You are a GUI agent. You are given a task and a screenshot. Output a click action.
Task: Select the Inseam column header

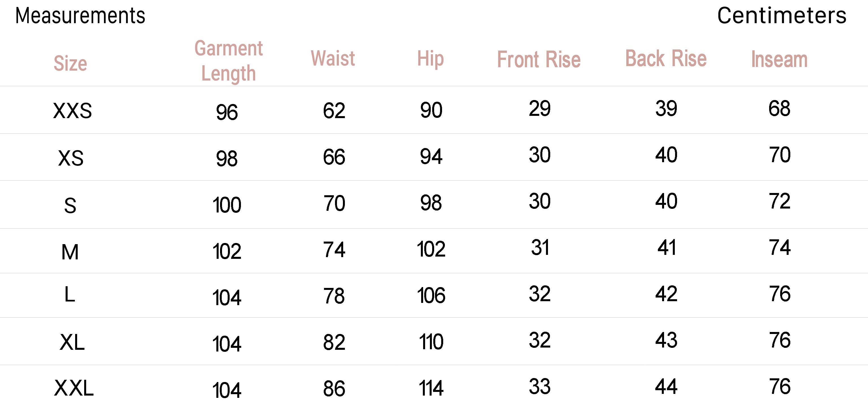tap(779, 59)
